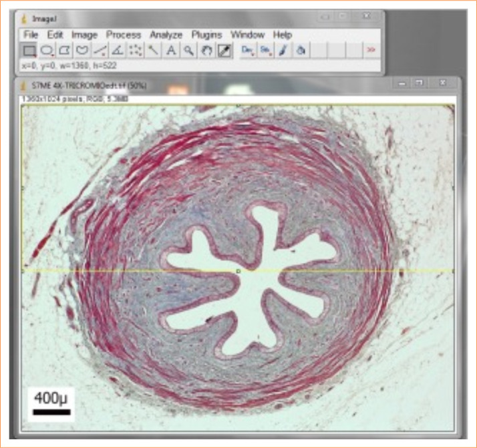Image resolution: width=477 pixels, height=448 pixels.
Task: Select the Hand scrolling tool
Action: pyautogui.click(x=207, y=50)
